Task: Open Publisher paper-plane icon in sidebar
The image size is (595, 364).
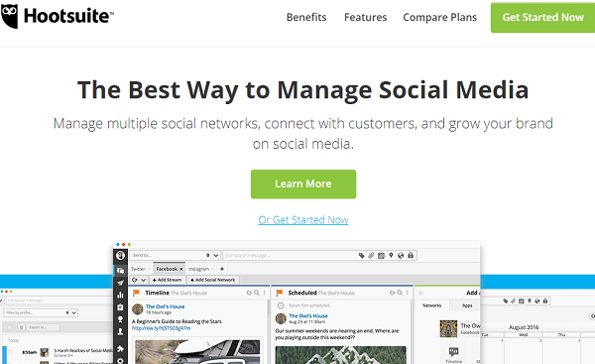Action: pyautogui.click(x=120, y=283)
